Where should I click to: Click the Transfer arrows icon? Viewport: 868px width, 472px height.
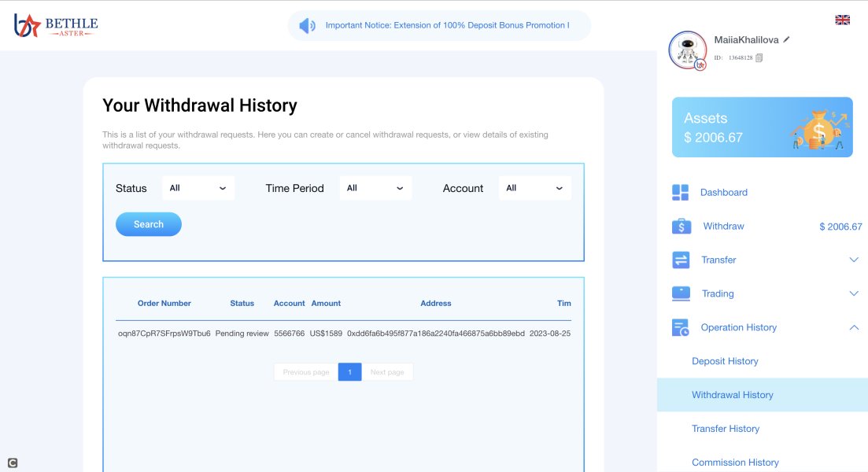[681, 260]
